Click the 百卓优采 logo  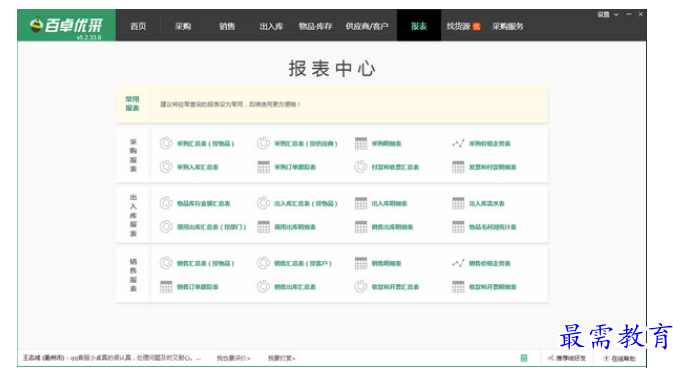[x=66, y=26]
